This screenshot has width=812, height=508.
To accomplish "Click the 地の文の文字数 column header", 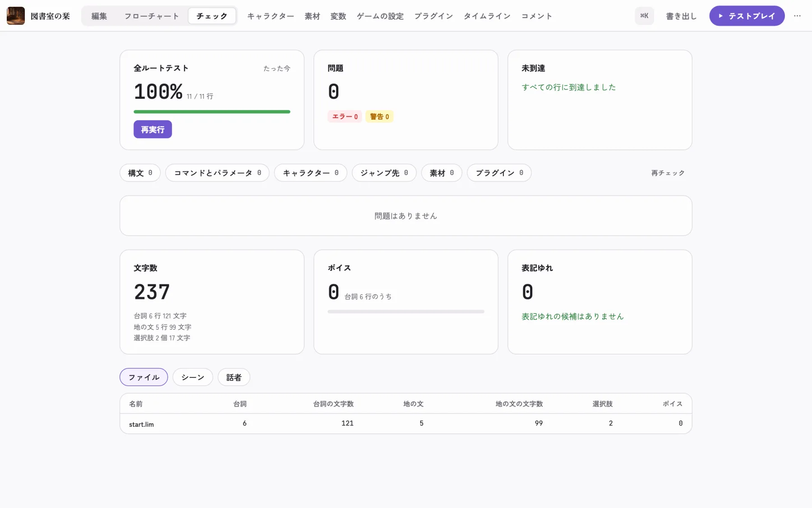I will pyautogui.click(x=519, y=404).
